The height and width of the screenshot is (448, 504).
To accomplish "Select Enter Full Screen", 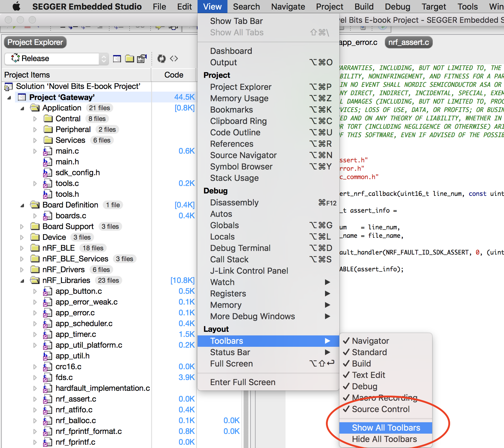I will [x=268, y=382].
